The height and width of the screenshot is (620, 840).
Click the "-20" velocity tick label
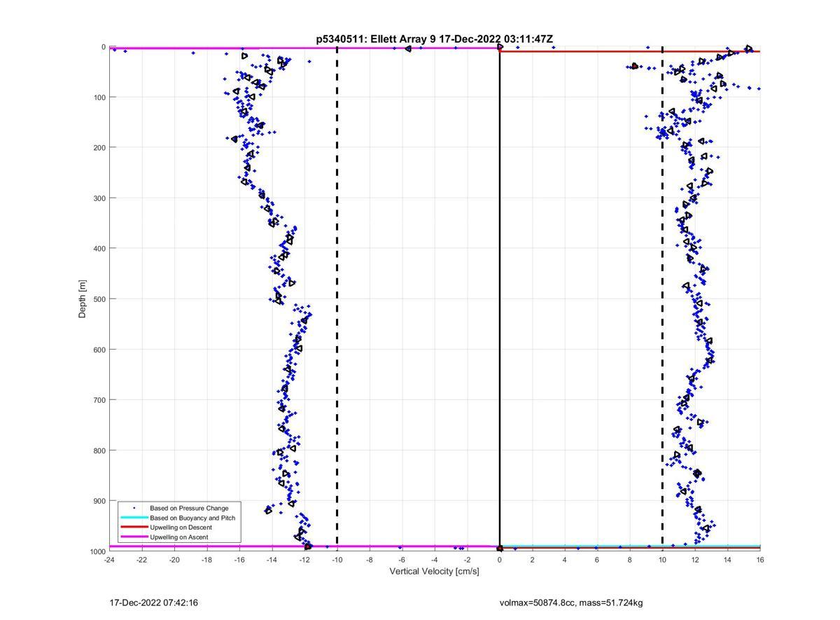[x=174, y=560]
